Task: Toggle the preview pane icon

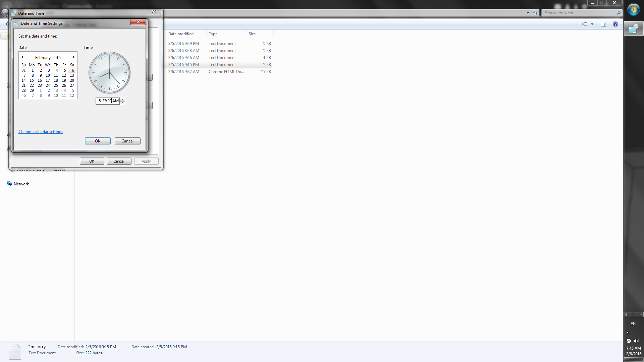Action: click(x=603, y=24)
